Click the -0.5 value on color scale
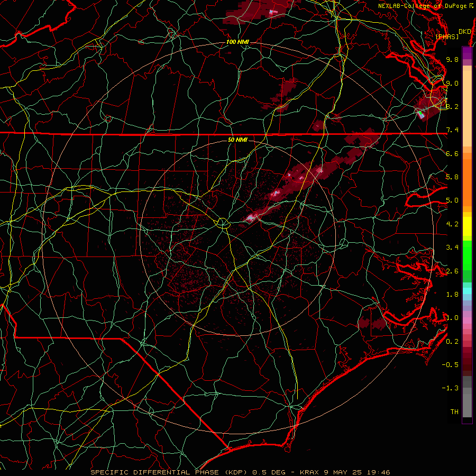Image resolution: width=476 pixels, height=476 pixels. tap(450, 365)
